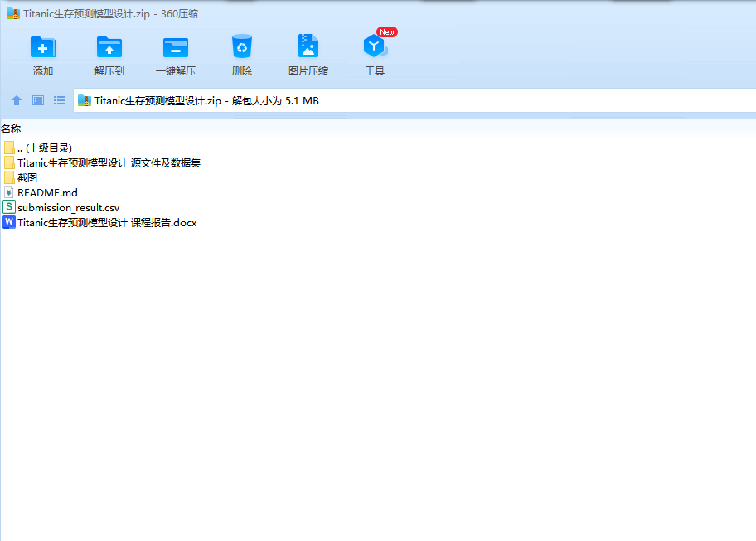Select the submission_result.csv file name
Screen dimensions: 756x541
(69, 208)
